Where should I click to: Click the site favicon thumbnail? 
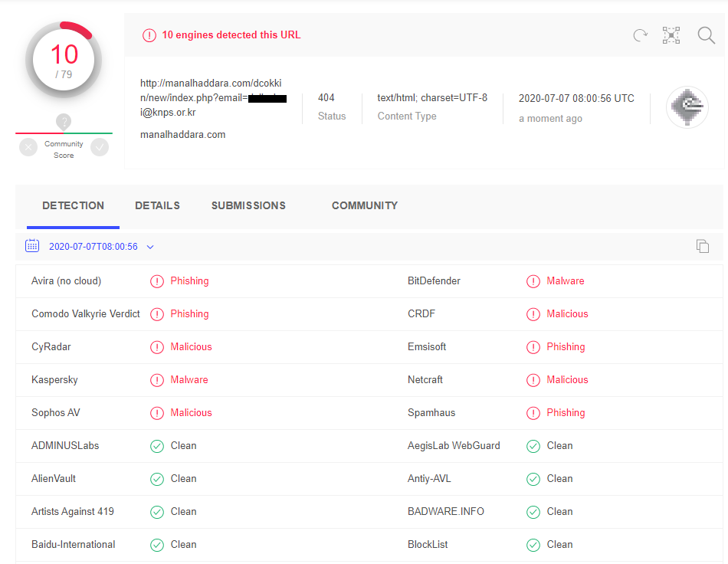click(687, 107)
